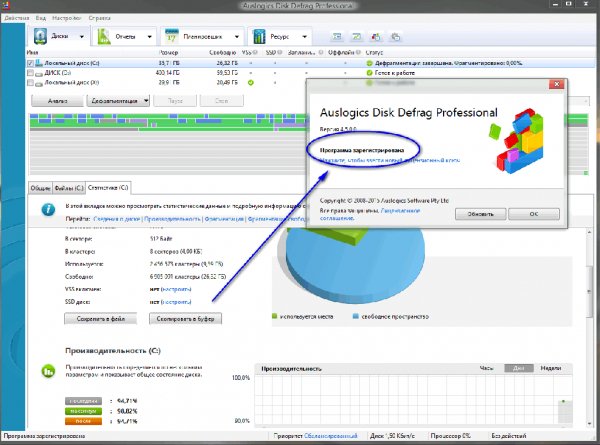The image size is (600, 445).
Task: Click the Анализ button
Action: 57,101
